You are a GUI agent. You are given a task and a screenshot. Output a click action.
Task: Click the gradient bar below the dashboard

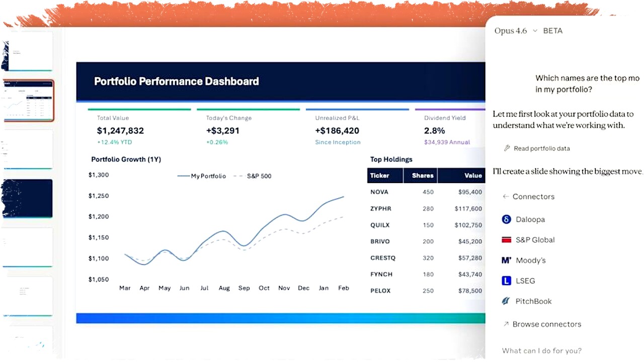281,317
